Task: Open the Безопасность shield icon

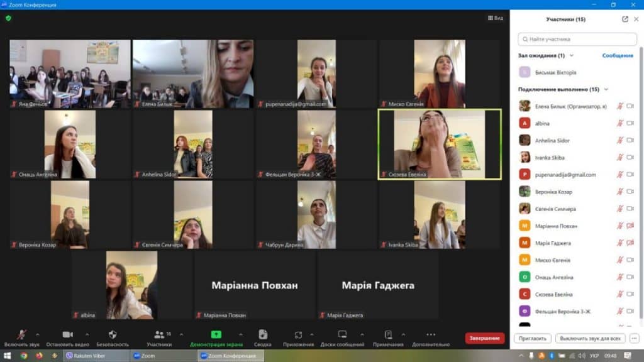Action: [x=113, y=335]
